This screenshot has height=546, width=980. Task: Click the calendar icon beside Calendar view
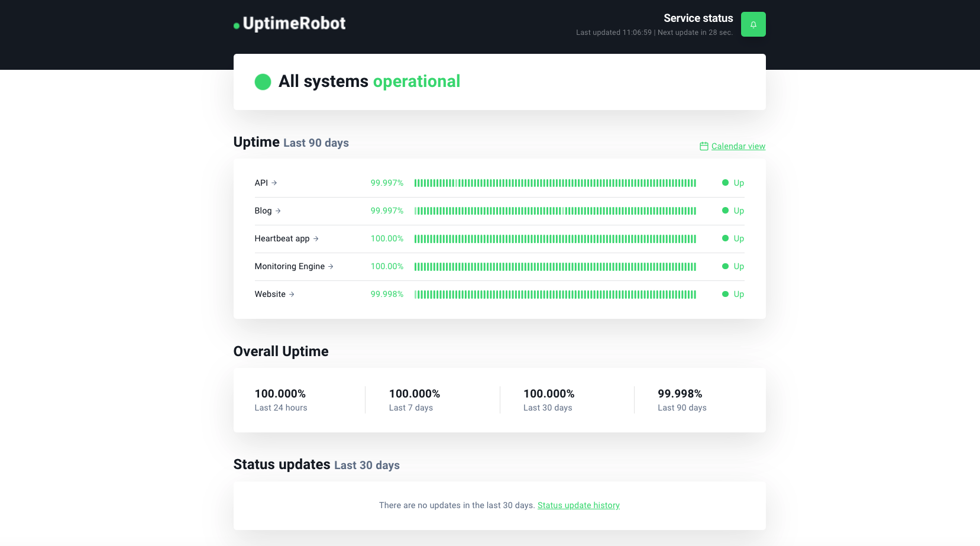pyautogui.click(x=704, y=146)
